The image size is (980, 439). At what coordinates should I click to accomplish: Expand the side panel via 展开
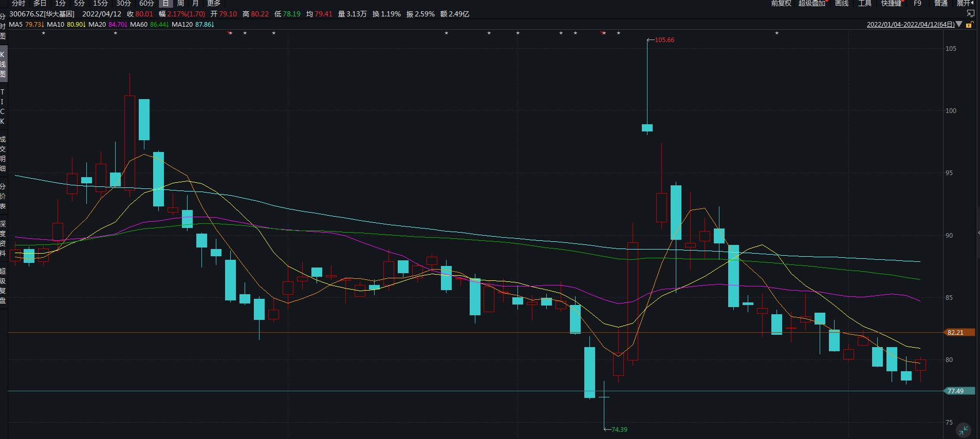coord(965,3)
